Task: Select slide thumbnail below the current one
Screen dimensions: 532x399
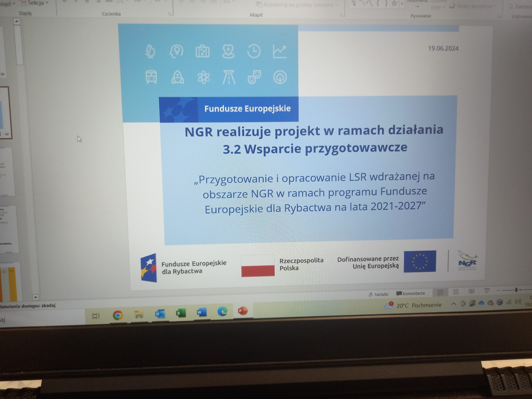Action: (x=7, y=172)
